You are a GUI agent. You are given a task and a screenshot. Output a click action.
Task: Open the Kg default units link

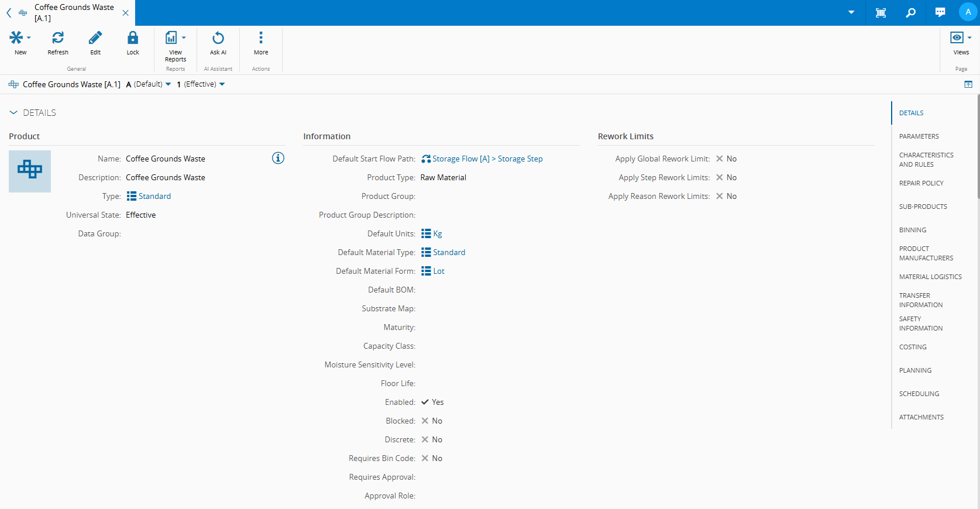coord(437,233)
